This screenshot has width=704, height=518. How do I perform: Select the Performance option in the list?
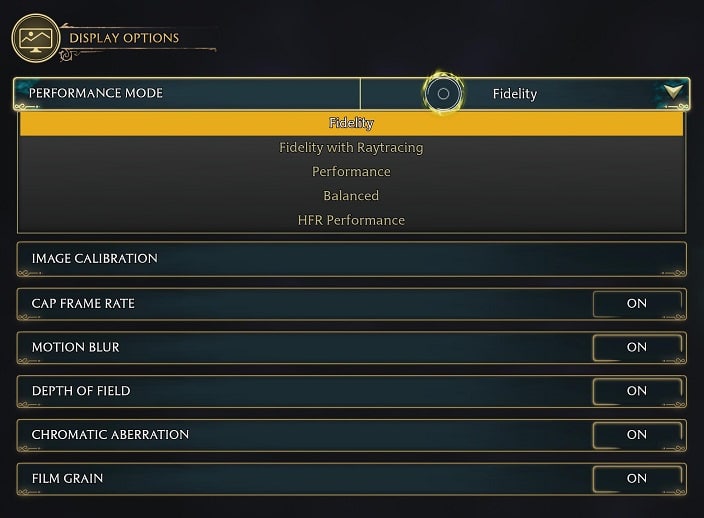[x=351, y=172]
